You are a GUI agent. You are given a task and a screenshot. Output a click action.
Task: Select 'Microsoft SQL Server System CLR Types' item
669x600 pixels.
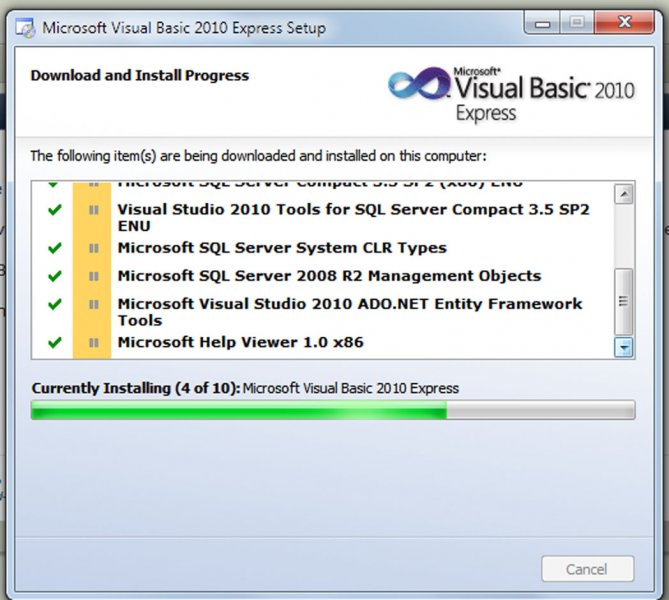point(282,248)
